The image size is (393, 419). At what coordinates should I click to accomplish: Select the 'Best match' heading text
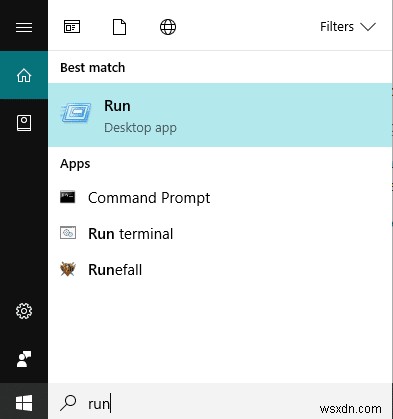pyautogui.click(x=93, y=68)
